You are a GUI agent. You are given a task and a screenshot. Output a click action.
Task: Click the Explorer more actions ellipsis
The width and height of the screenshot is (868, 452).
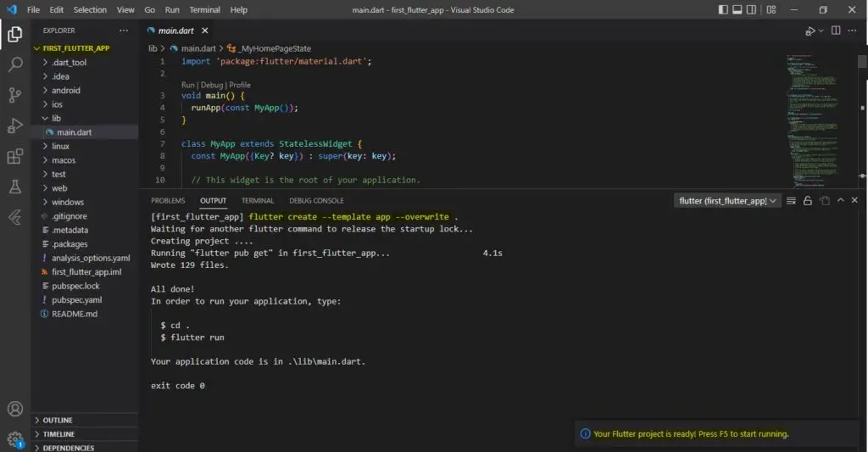pos(124,31)
